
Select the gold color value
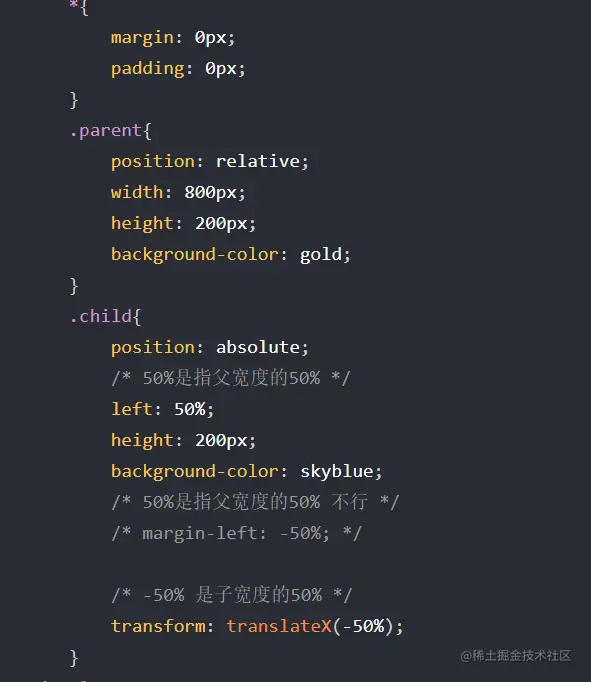321,254
